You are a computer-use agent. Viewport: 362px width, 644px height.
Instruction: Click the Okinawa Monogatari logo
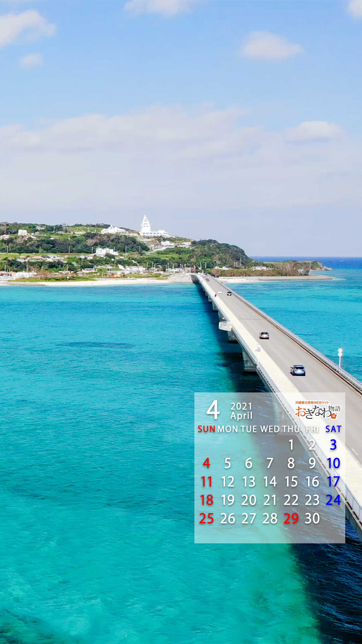[317, 411]
